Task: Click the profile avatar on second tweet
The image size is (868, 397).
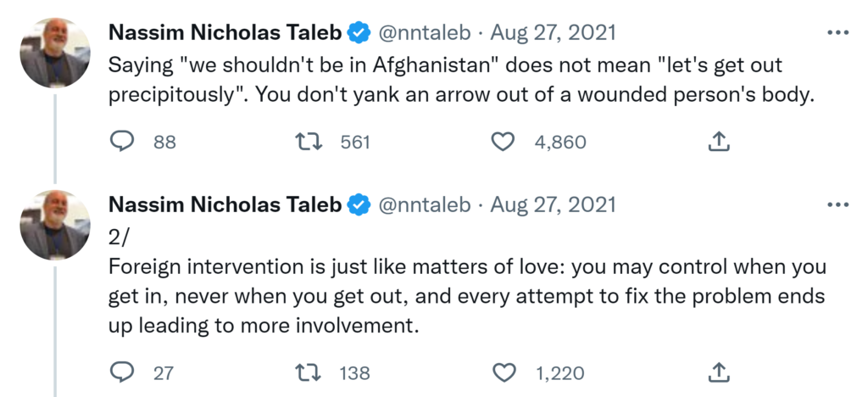Action: coord(55,224)
